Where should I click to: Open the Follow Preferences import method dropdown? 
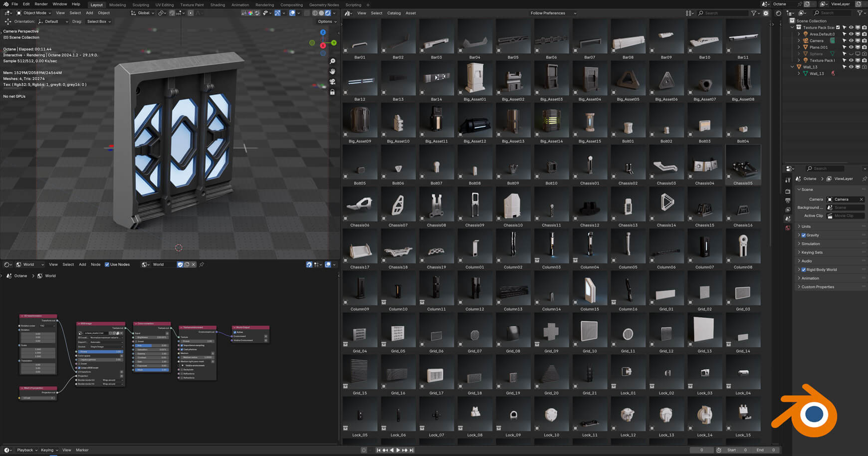[553, 13]
